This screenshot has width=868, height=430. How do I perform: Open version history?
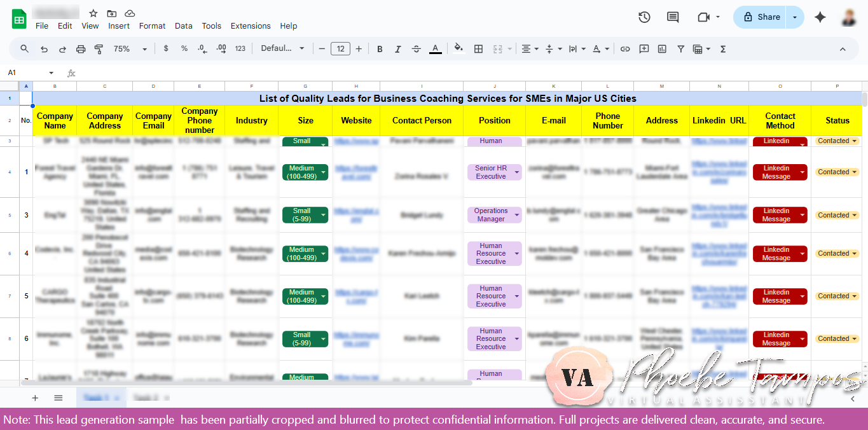(x=644, y=17)
